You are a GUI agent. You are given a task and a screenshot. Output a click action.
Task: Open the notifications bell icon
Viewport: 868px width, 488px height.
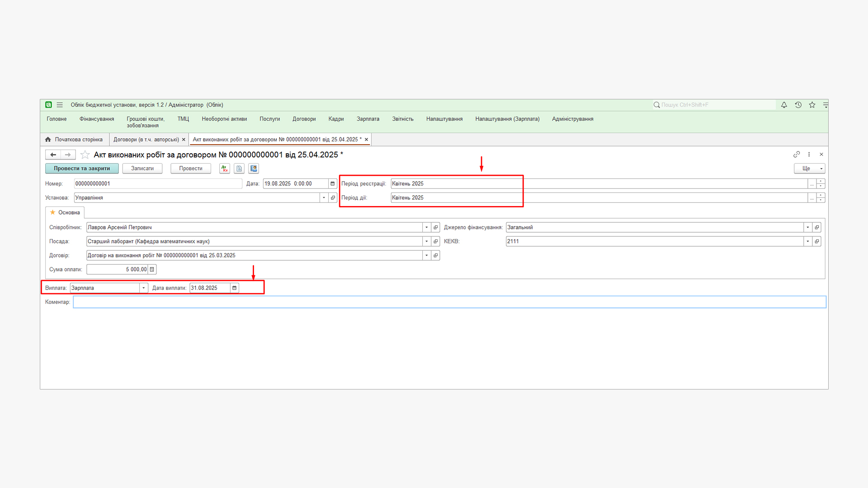(784, 105)
